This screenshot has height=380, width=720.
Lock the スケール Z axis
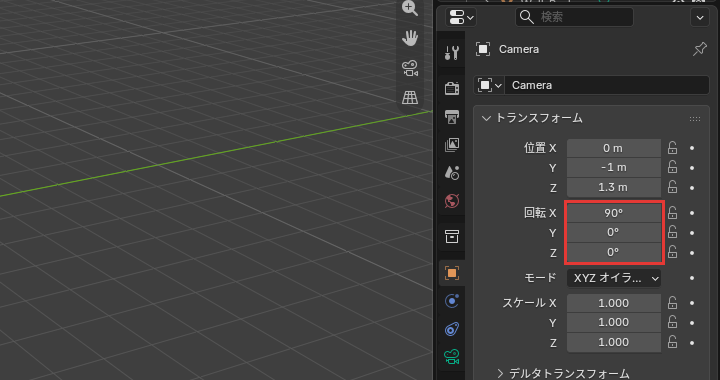coord(673,342)
